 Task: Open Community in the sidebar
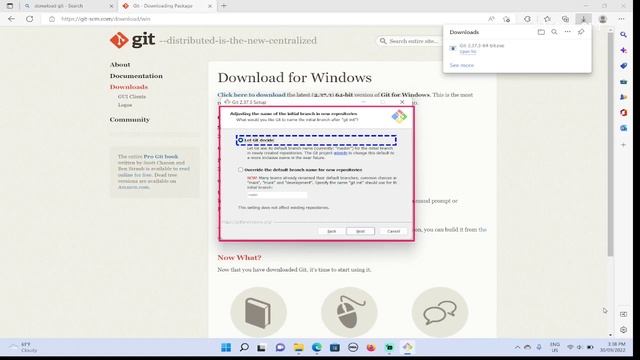[x=129, y=120]
